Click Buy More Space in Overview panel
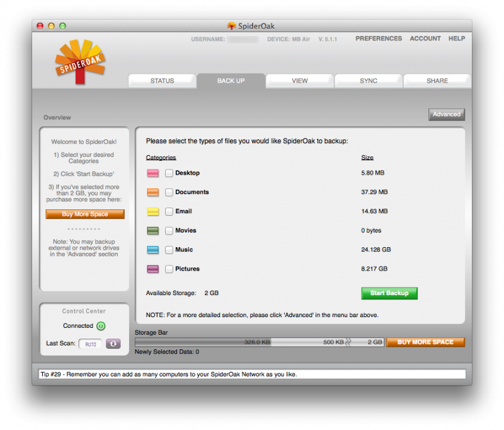504x430 pixels. point(85,214)
